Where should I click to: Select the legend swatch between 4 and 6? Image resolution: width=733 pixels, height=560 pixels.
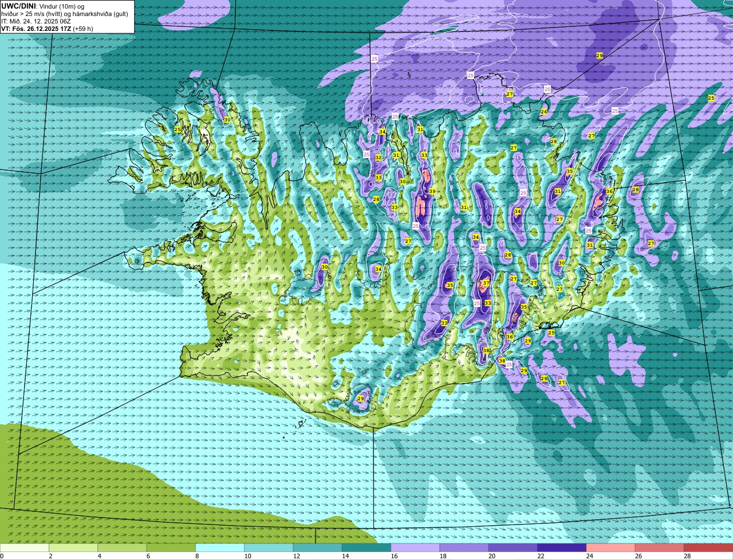click(x=122, y=548)
